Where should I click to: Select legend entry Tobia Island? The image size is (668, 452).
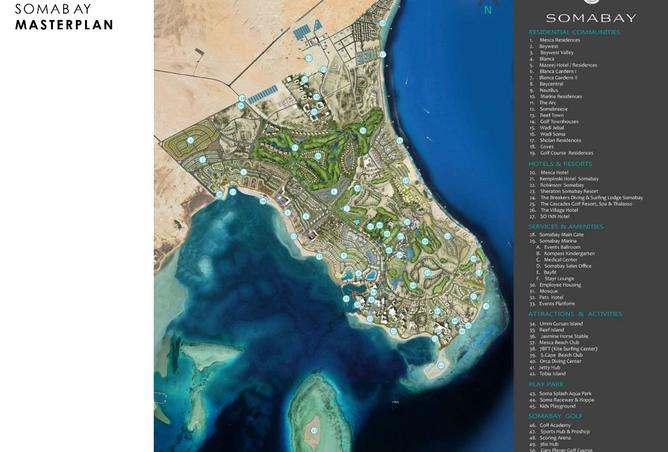[547, 374]
